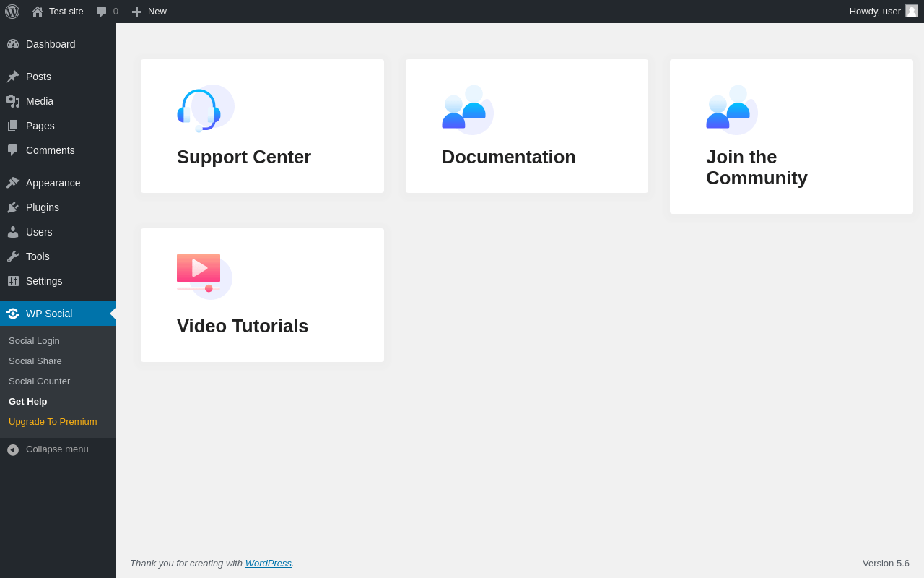
Task: Click the plus icon next to New
Action: 136,12
